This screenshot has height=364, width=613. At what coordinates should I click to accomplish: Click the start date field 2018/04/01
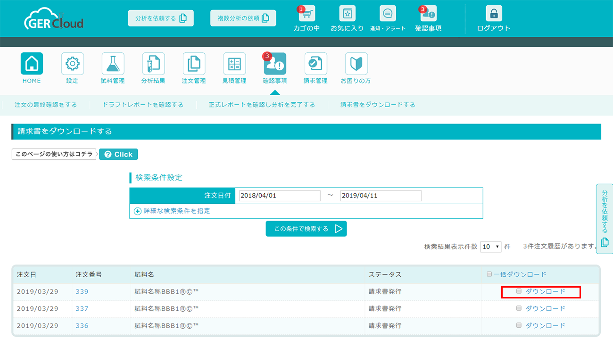click(x=280, y=196)
